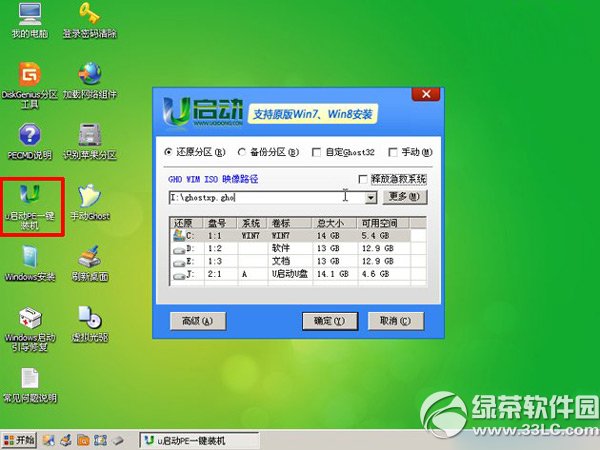Click the 开始 start button

19,440
